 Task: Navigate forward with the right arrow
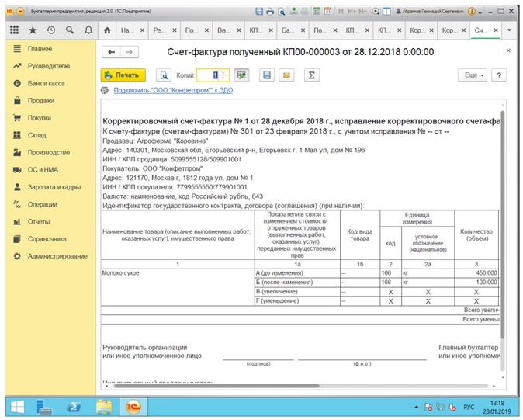coord(130,52)
